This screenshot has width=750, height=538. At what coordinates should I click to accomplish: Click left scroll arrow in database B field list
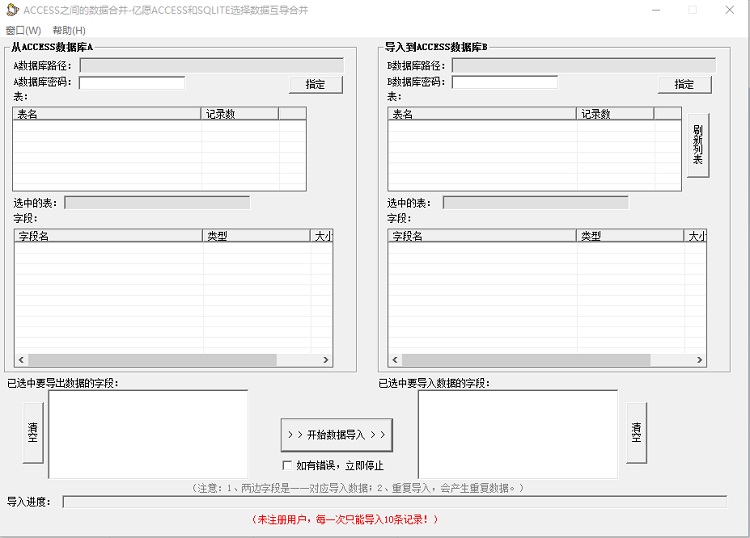[395, 360]
